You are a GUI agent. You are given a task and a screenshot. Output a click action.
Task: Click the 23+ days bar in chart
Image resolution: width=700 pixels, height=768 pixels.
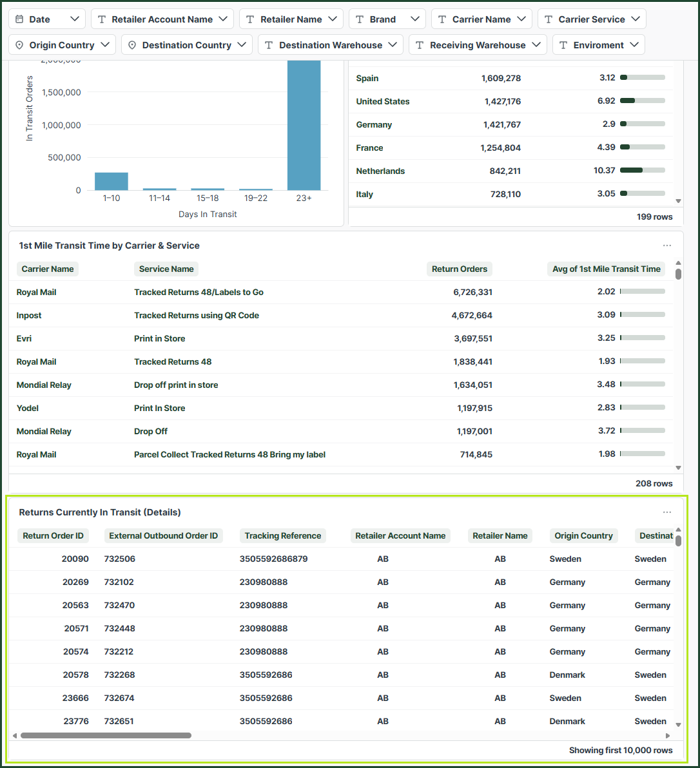[304, 126]
